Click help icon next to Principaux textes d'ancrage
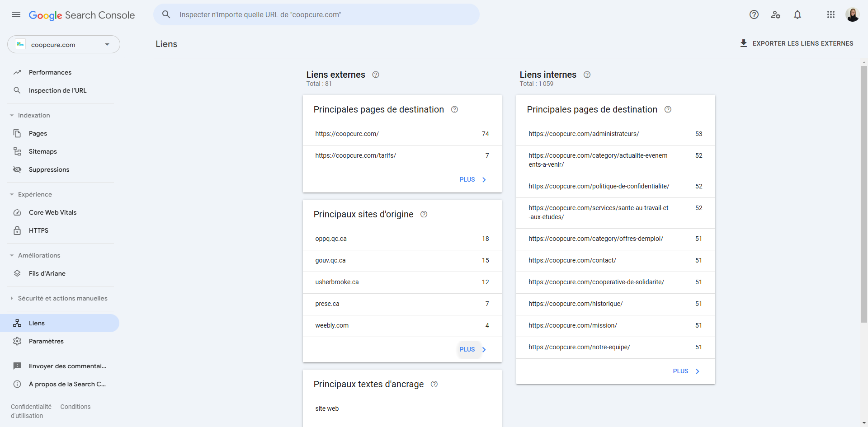This screenshot has width=868, height=427. tap(434, 384)
